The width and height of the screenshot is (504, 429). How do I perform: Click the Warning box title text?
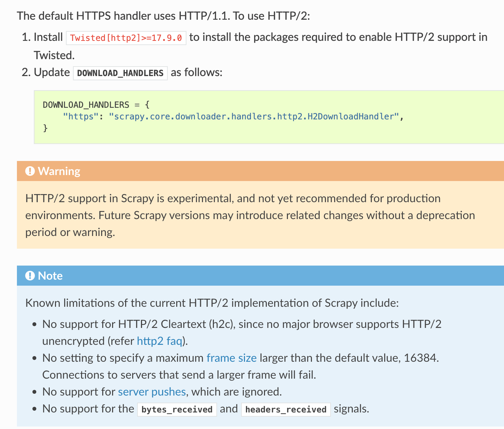pos(59,171)
